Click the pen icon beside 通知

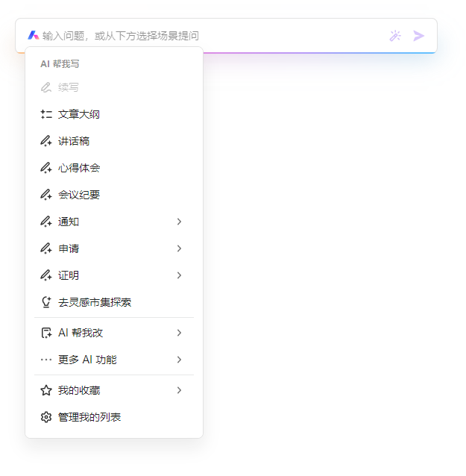[x=46, y=222]
